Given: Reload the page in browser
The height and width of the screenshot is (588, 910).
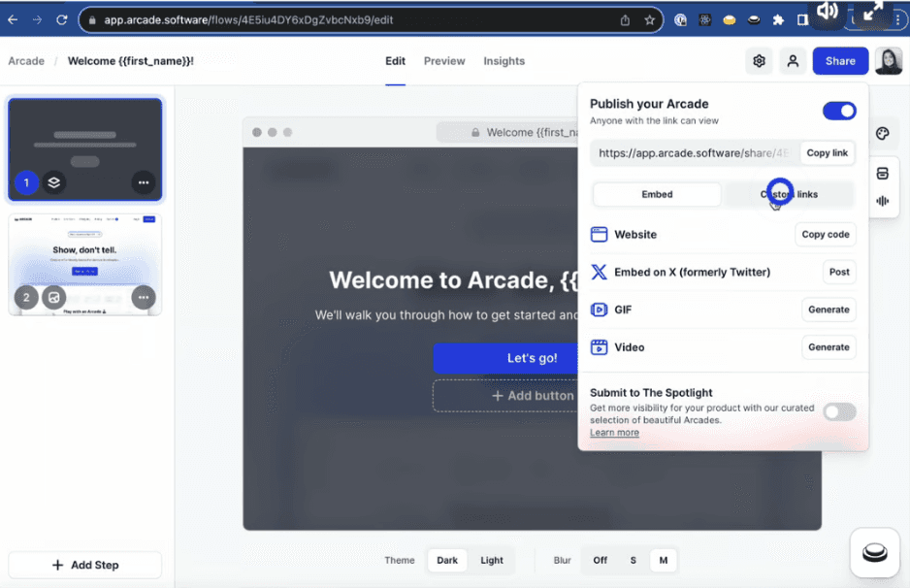Looking at the screenshot, I should coord(61,19).
